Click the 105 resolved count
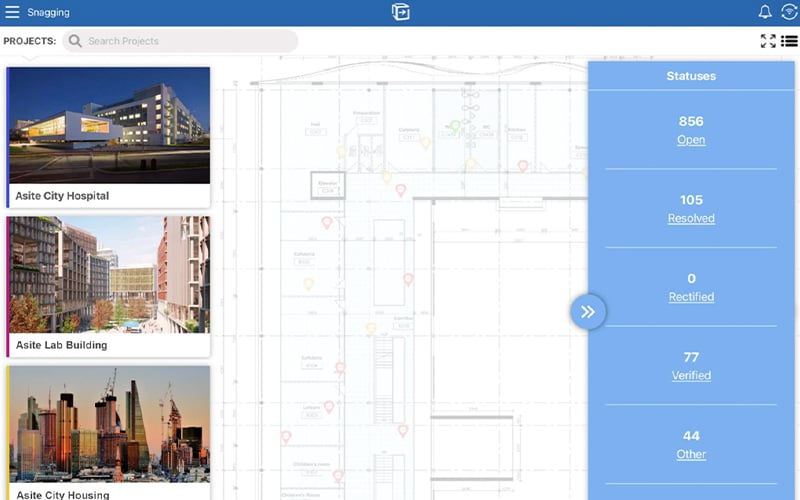 (691, 200)
